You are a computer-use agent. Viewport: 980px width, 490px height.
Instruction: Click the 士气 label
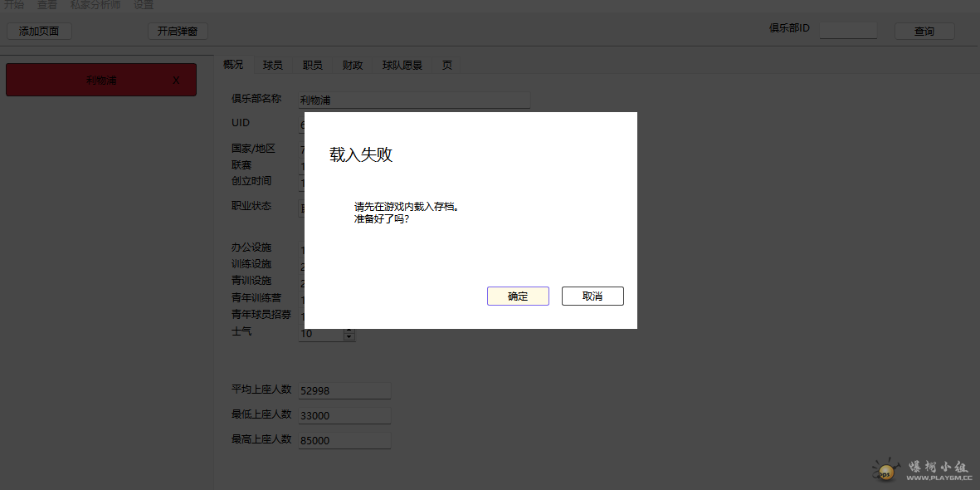point(241,331)
